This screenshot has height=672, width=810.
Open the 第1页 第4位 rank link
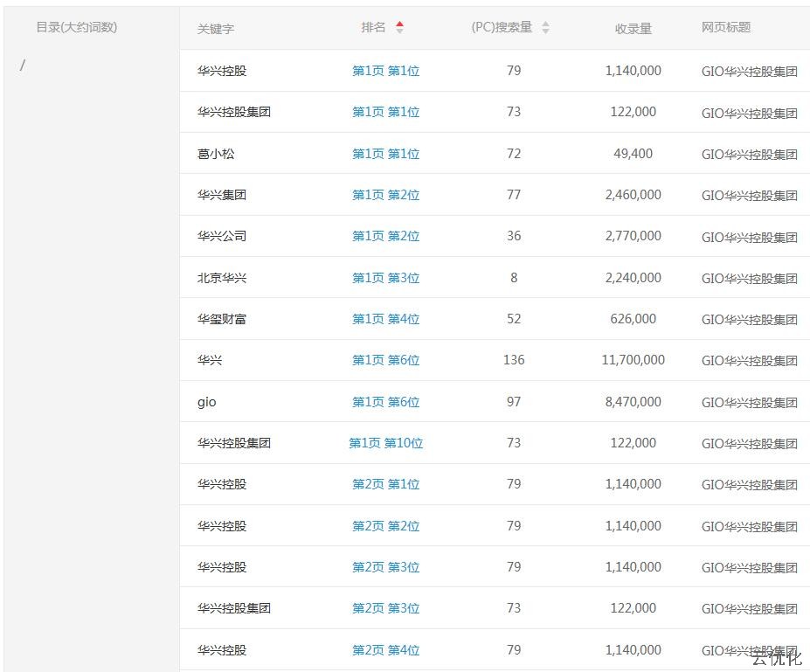coord(386,319)
